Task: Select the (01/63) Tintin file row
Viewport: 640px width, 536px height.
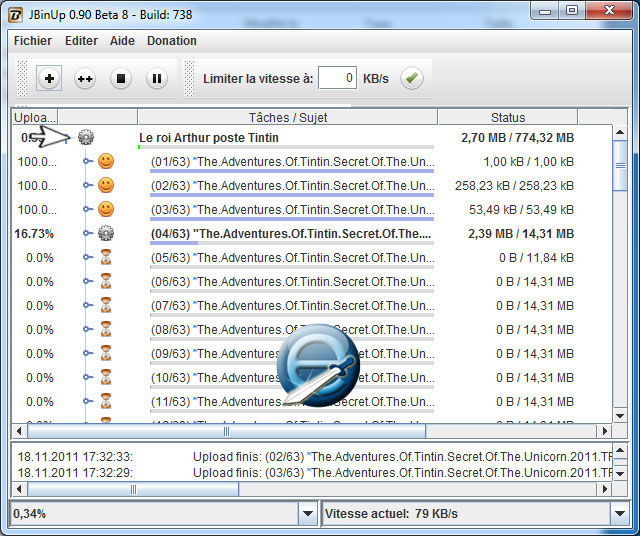Action: (x=292, y=162)
